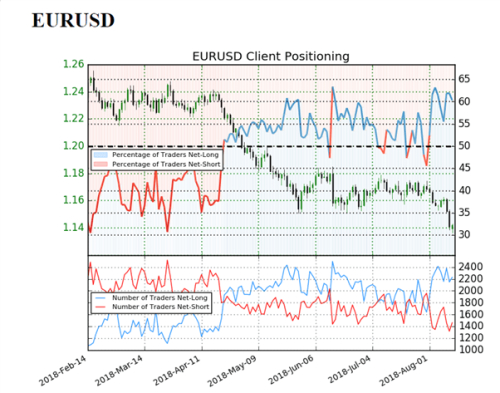Click the 1.26 price axis label
Image resolution: width=500 pixels, height=393 pixels.
point(74,64)
